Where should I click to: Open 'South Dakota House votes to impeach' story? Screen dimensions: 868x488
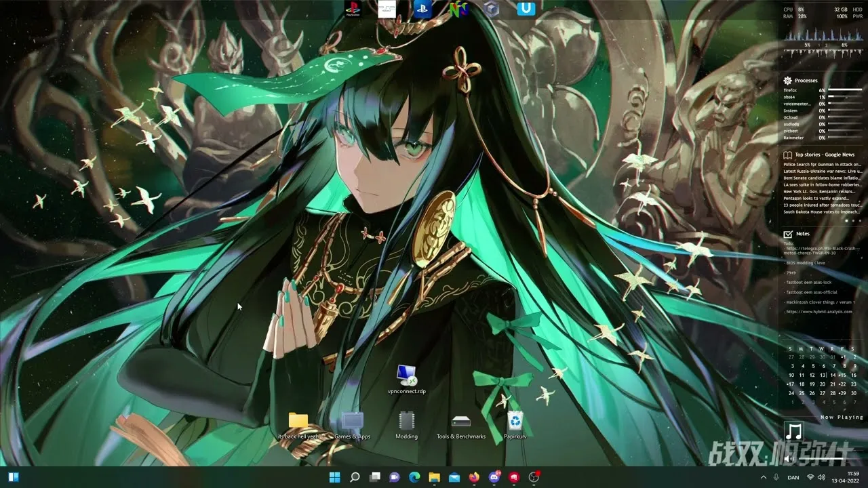pos(823,211)
